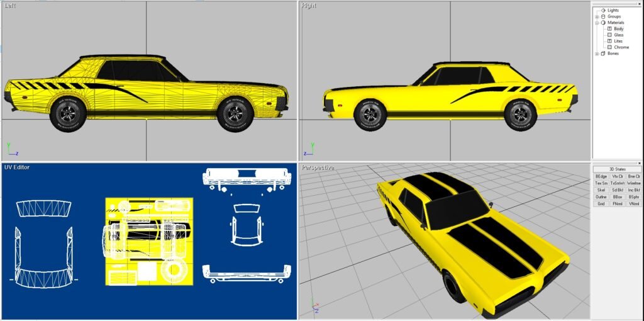Image resolution: width=644 pixels, height=321 pixels.
Task: Collapse the Materials tree node
Action: [x=597, y=23]
